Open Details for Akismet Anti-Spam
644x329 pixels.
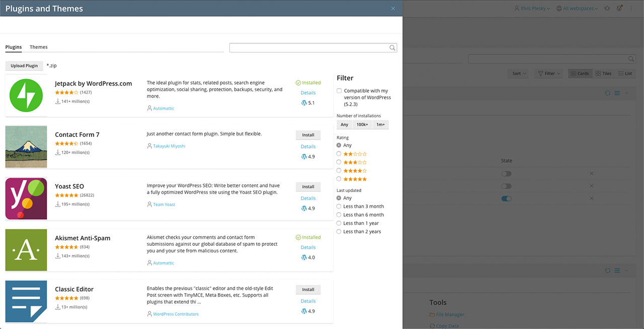tap(308, 247)
